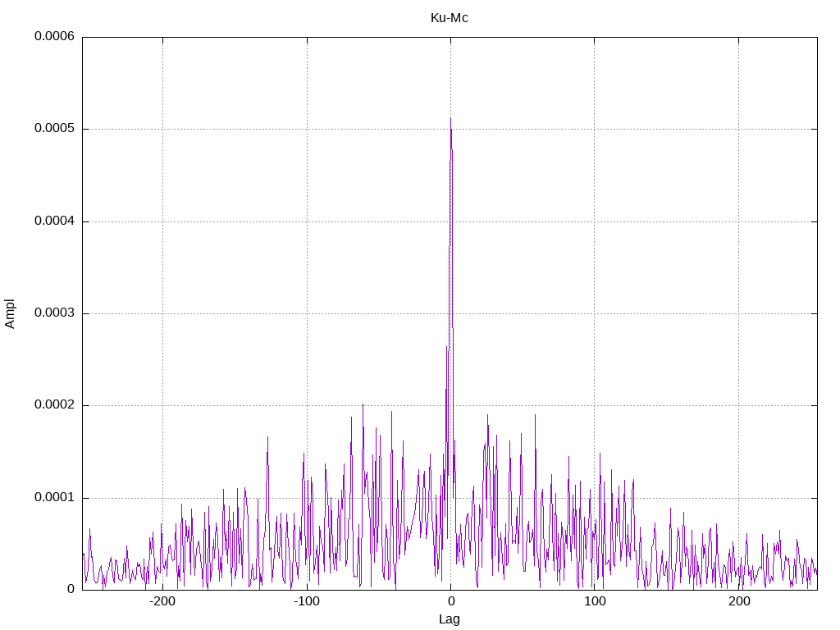Click y-axis tick label 0.0003

pyautogui.click(x=55, y=313)
